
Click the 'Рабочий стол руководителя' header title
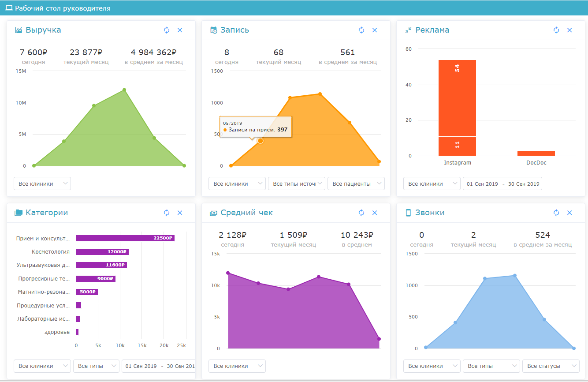[x=63, y=8]
